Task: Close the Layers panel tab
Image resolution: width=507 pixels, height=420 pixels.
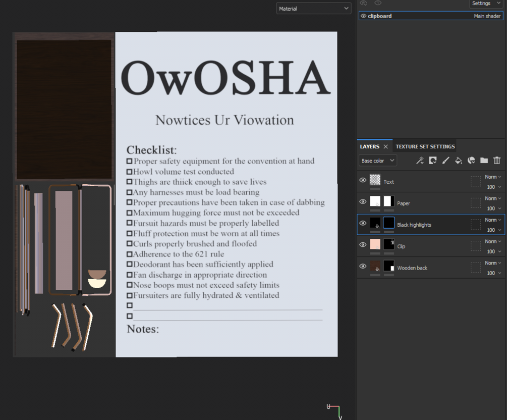Action: (386, 146)
